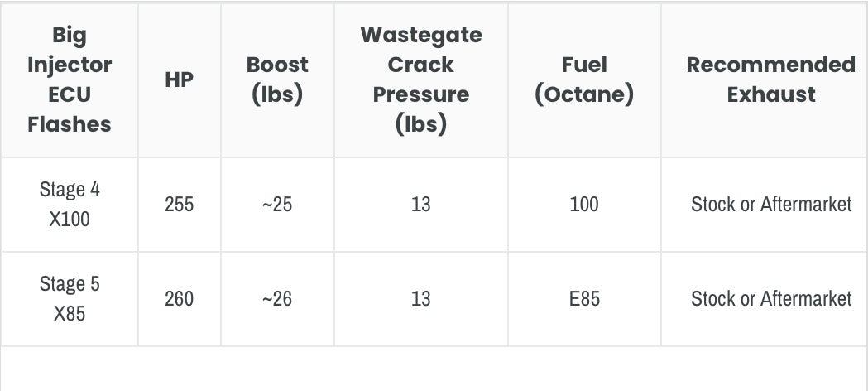Click the Stage 4 text line
This screenshot has width=868, height=391.
pyautogui.click(x=70, y=189)
